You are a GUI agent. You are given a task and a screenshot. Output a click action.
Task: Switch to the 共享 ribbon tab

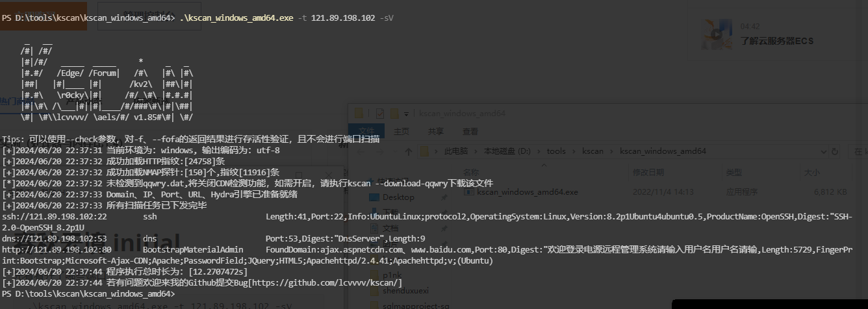(435, 131)
